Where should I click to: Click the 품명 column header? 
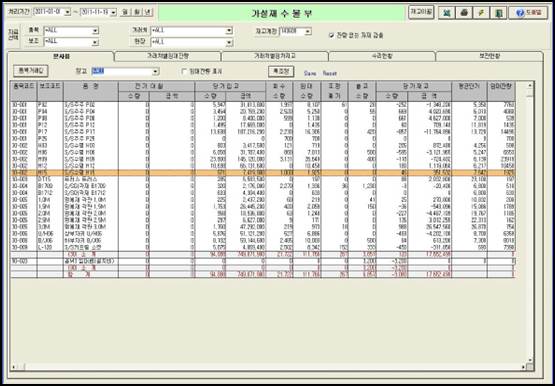point(91,91)
